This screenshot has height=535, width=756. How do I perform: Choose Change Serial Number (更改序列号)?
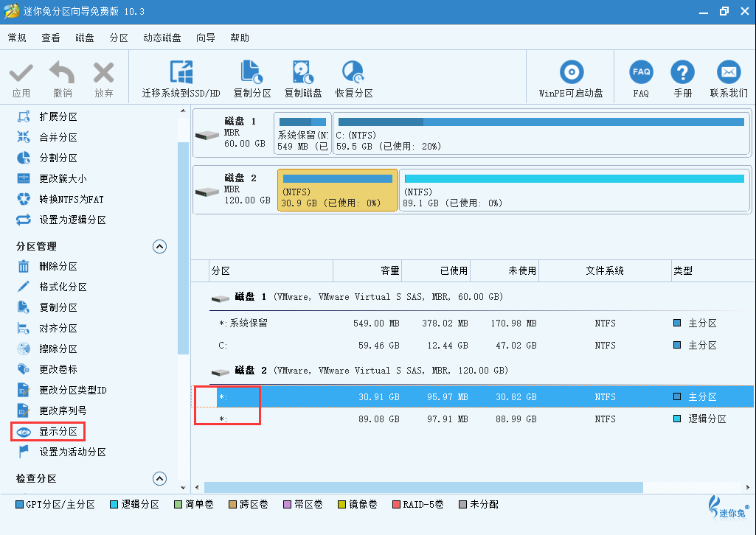point(52,410)
